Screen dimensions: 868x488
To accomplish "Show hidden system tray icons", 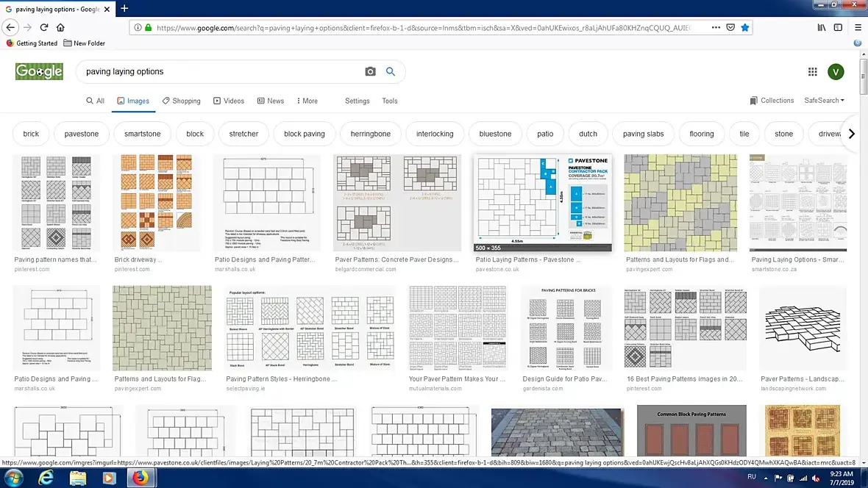I will (766, 478).
